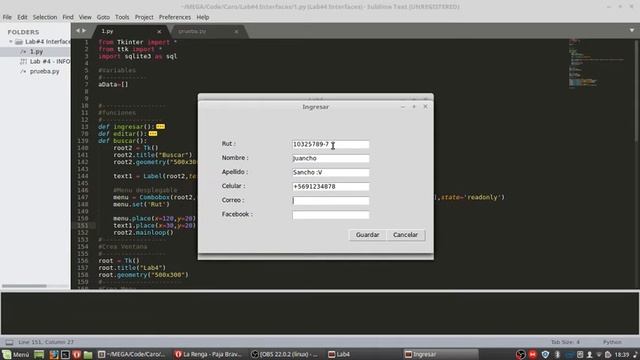Go to the previous tab with the left arrow
This screenshot has width=640, height=360.
click(x=78, y=31)
